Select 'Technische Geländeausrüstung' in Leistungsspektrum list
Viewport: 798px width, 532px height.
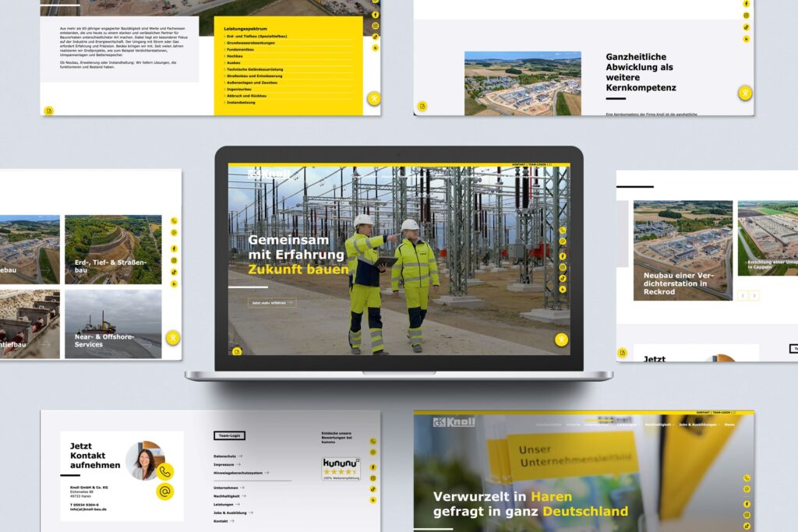(x=254, y=69)
